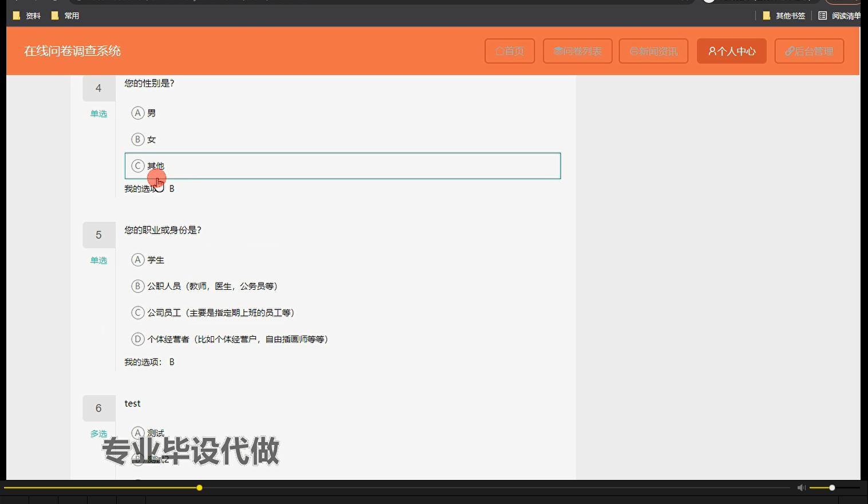Click the person icon in 个人中心
Screen dimensions: 868x504
click(x=713, y=51)
